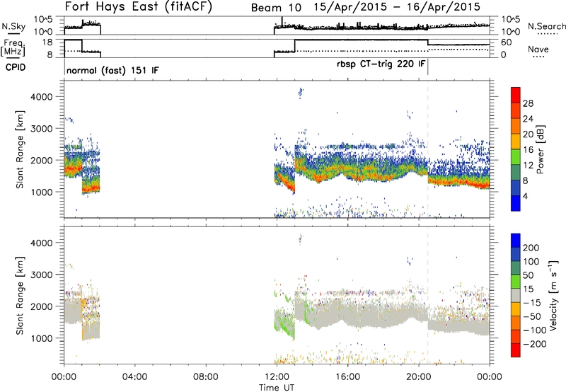This screenshot has height=392, width=566.
Task: Click the 'Freq. [MHz]' label
Action: coord(13,47)
